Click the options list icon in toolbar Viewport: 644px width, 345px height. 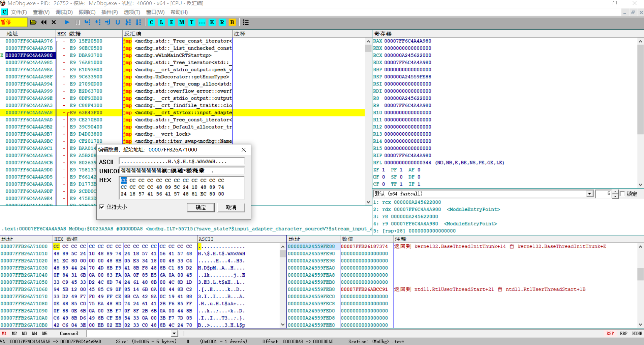(x=246, y=22)
